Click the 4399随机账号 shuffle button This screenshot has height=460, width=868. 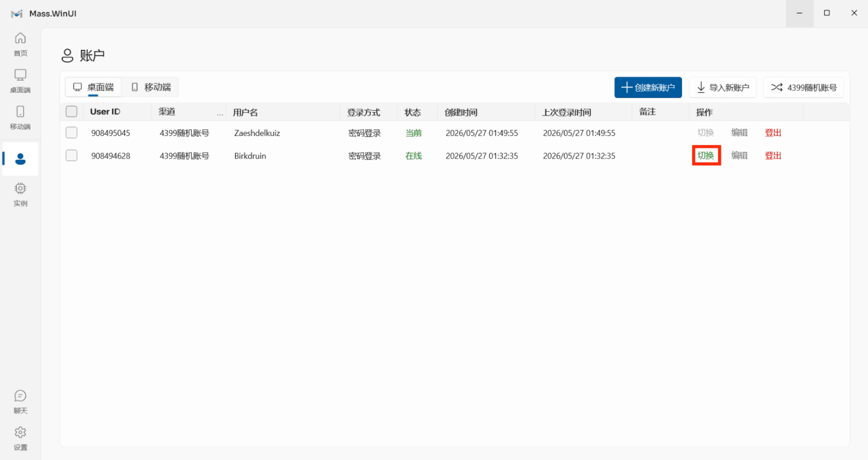pyautogui.click(x=804, y=87)
